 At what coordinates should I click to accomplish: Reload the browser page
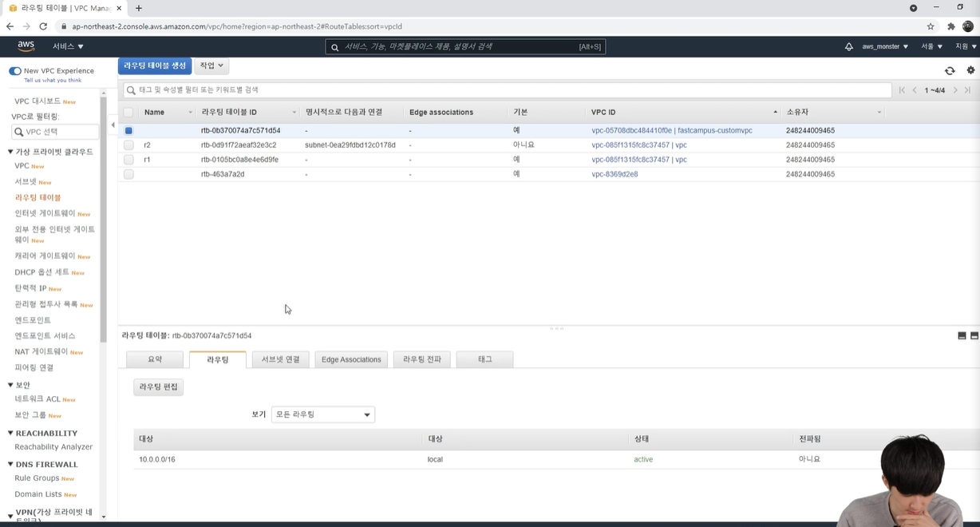(43, 26)
